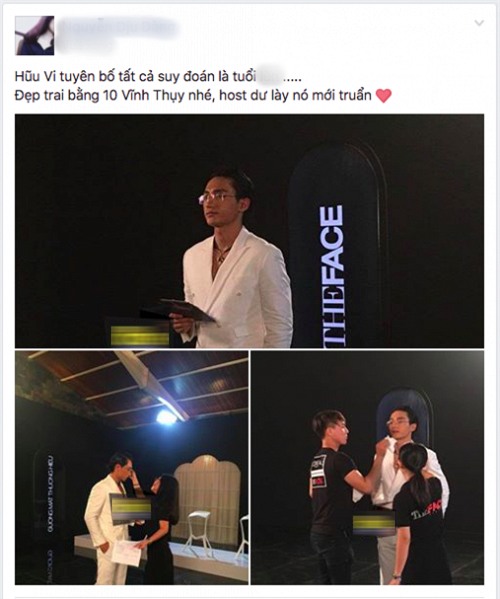Click the blurred yellow bar in top photo
The width and height of the screenshot is (500, 599).
click(x=140, y=335)
